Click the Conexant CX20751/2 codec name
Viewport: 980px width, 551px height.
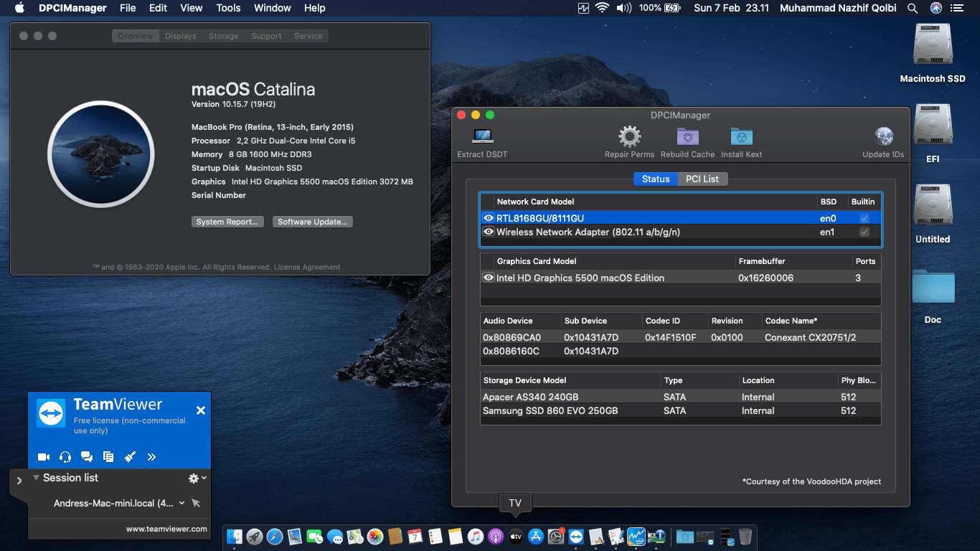[x=811, y=337]
